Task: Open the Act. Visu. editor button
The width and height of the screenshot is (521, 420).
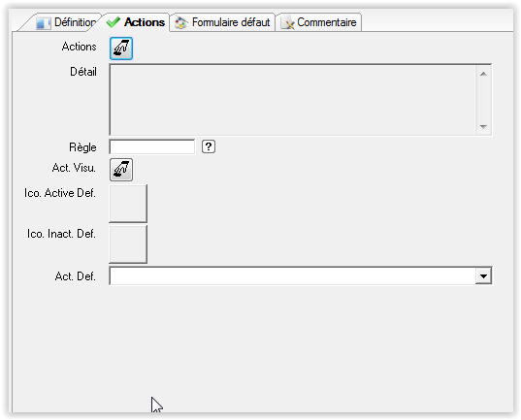Action: click(x=121, y=170)
